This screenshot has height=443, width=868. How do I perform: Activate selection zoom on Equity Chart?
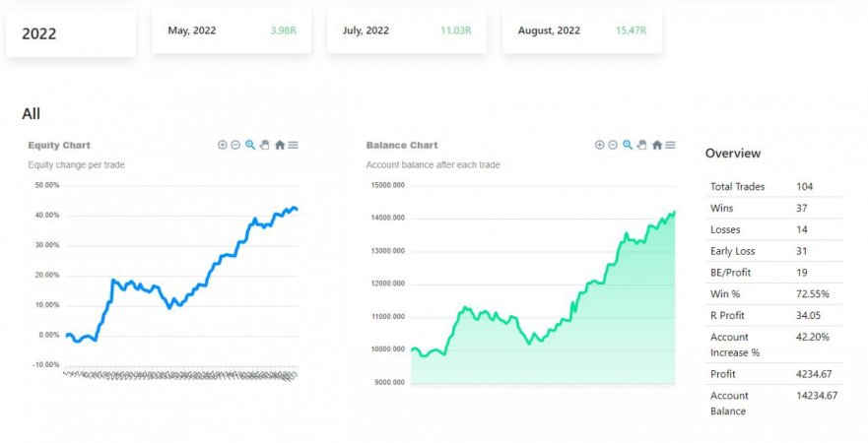(x=250, y=145)
